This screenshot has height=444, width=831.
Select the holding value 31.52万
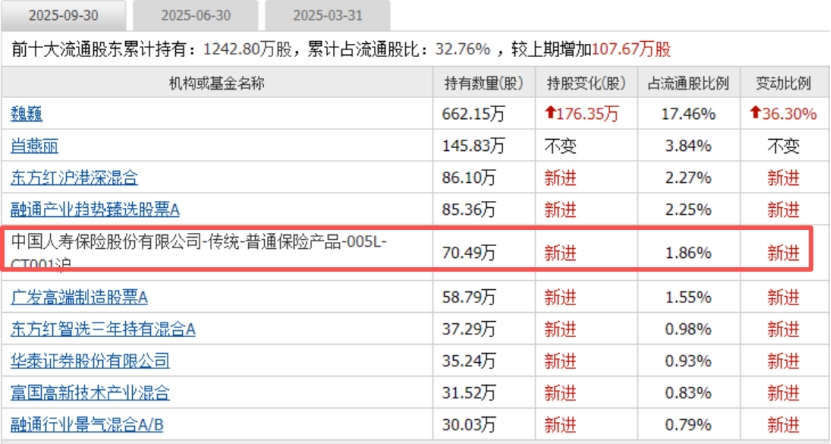[x=469, y=393]
